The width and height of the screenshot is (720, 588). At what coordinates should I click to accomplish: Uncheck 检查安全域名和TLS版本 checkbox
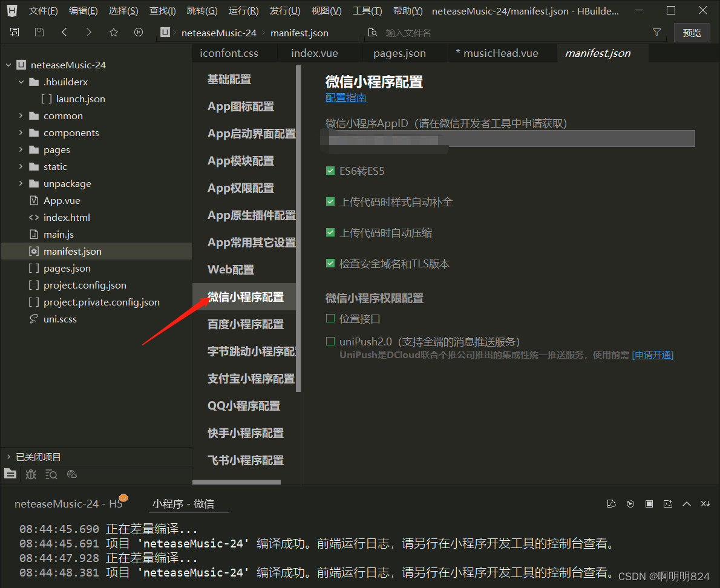(330, 263)
